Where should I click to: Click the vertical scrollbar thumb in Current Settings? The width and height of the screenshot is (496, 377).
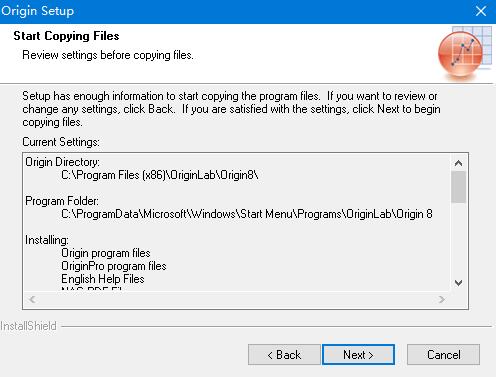458,187
